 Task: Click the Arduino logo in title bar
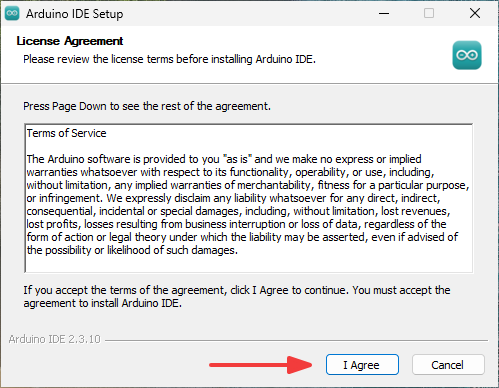click(x=12, y=13)
